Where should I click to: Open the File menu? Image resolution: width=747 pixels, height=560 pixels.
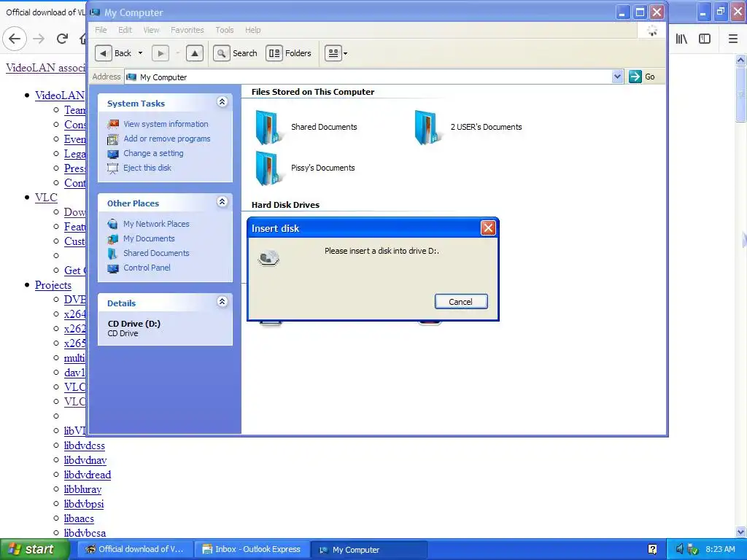click(x=101, y=30)
